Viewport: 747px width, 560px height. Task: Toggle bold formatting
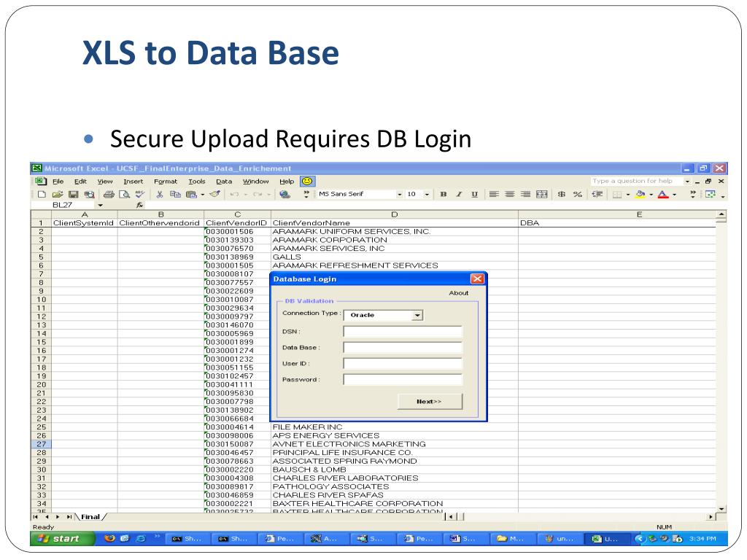[444, 194]
